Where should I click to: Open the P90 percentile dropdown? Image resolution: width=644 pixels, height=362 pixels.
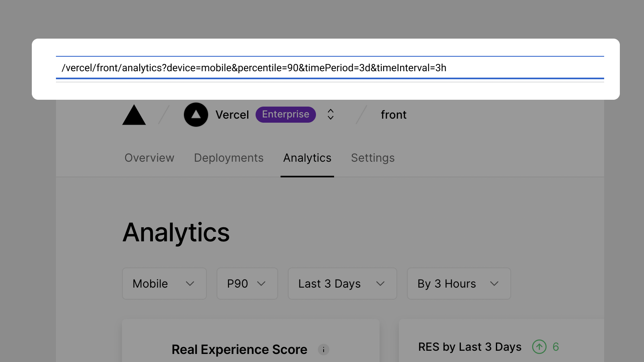(x=247, y=284)
